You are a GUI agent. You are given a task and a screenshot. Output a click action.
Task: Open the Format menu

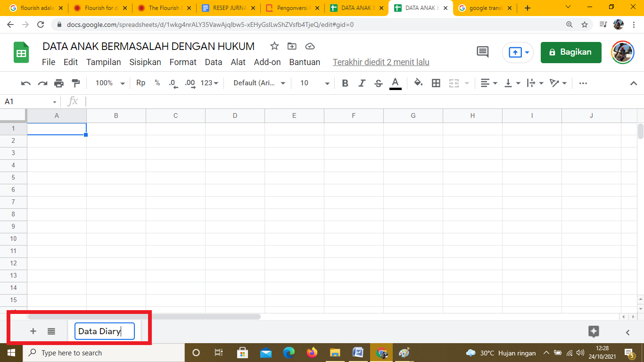(x=183, y=62)
